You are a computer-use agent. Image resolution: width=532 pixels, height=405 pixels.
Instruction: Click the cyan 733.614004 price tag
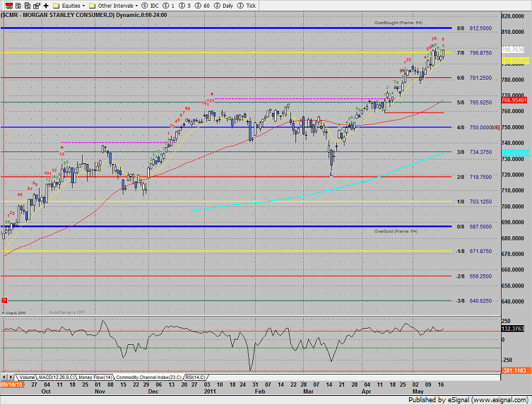pyautogui.click(x=515, y=153)
